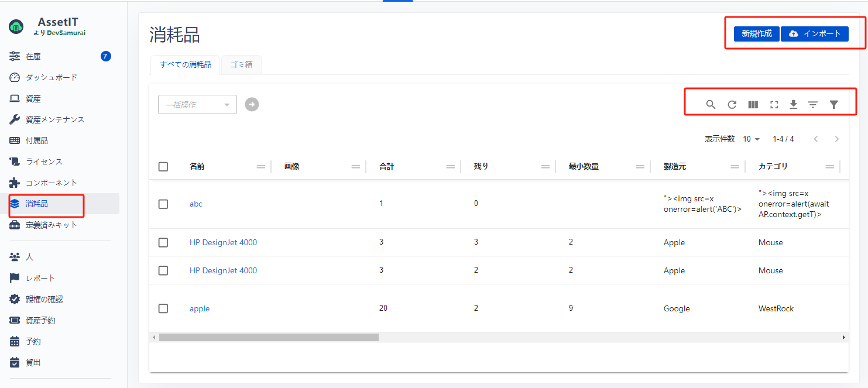Refresh the consumables table
868x388 pixels.
(x=732, y=105)
